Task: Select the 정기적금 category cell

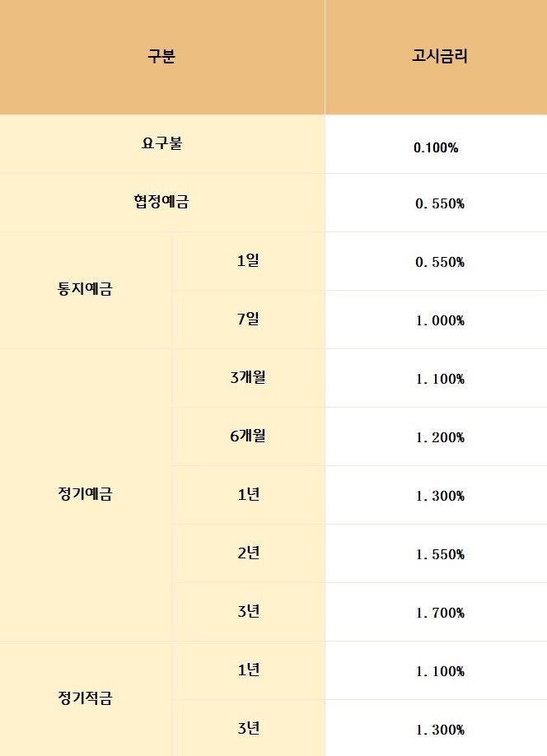Action: click(86, 698)
